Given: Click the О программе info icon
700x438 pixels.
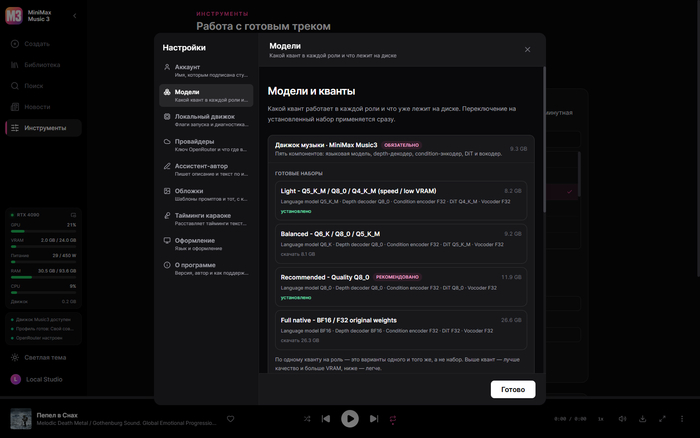Looking at the screenshot, I should pyautogui.click(x=167, y=265).
